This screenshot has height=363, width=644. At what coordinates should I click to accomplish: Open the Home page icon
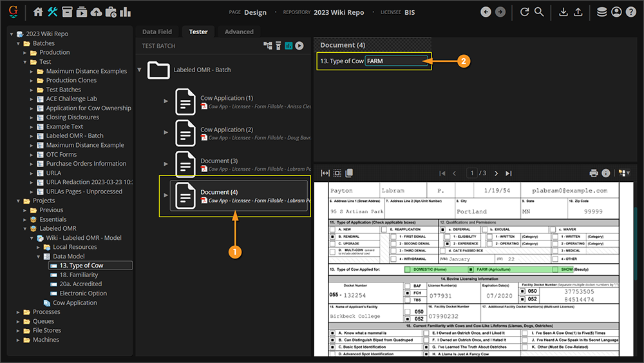pyautogui.click(x=38, y=12)
